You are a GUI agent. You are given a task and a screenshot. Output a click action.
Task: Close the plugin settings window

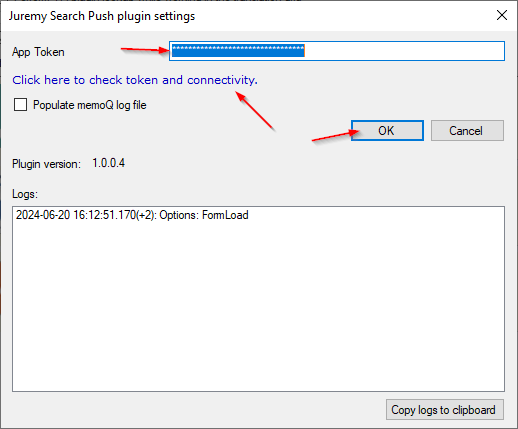point(502,15)
